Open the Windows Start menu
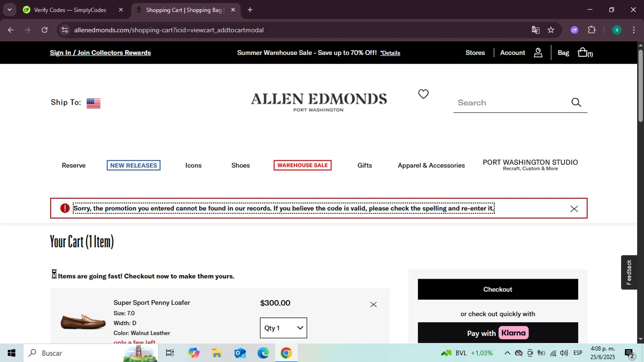Image resolution: width=644 pixels, height=362 pixels. point(12,353)
